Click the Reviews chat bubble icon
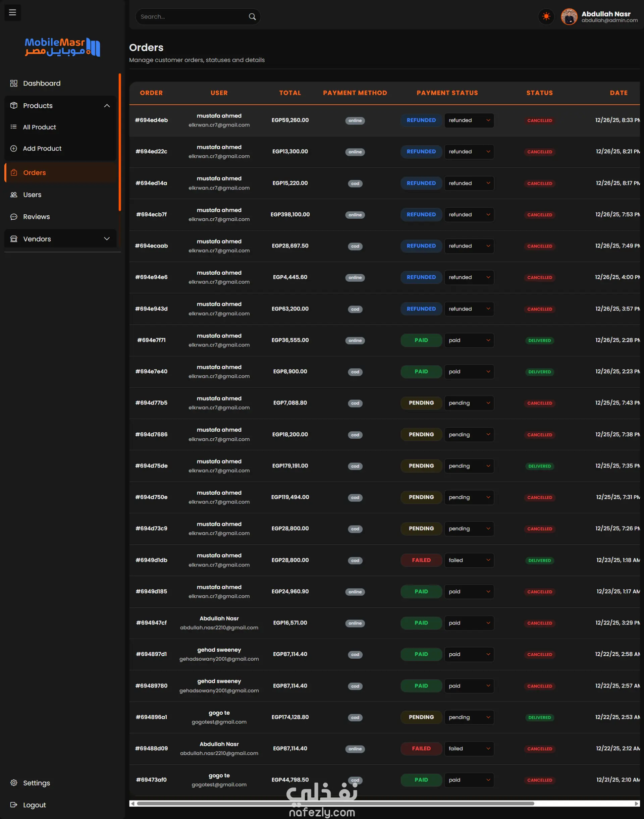 [14, 217]
